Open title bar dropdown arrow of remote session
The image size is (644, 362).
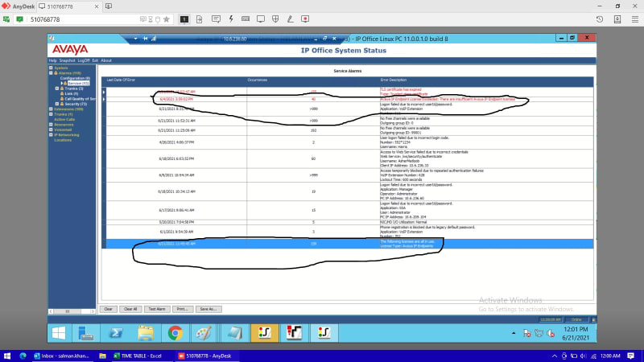pos(135,39)
